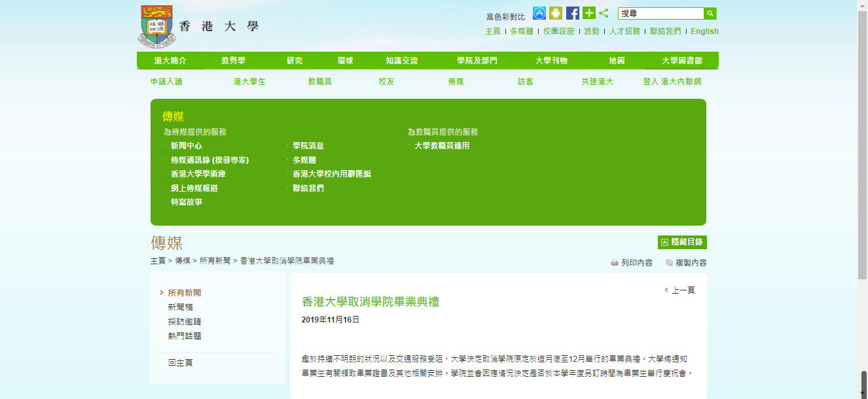The image size is (868, 399).
Task: Open 多媒體 in the green panel
Action: click(x=304, y=160)
